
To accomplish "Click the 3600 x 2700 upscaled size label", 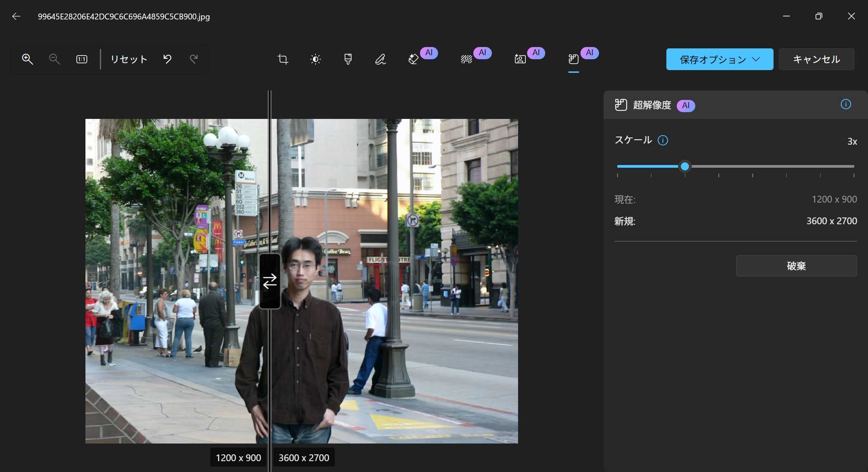I will tap(304, 458).
